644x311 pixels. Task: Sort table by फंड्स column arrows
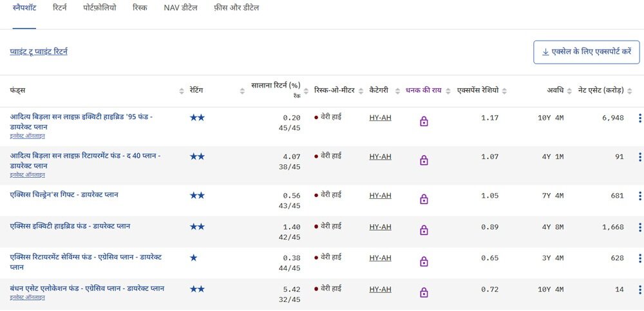(182, 91)
